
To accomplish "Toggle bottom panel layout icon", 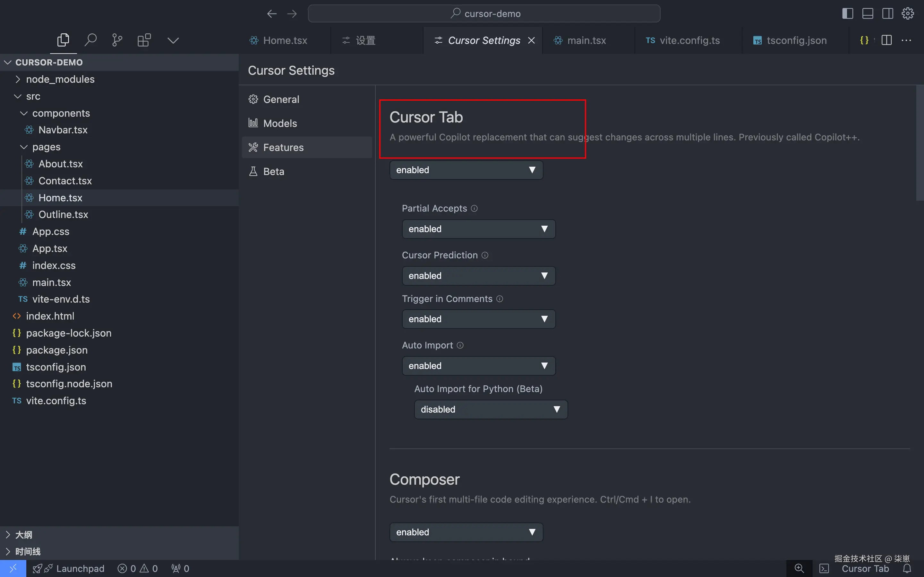I will pos(868,14).
